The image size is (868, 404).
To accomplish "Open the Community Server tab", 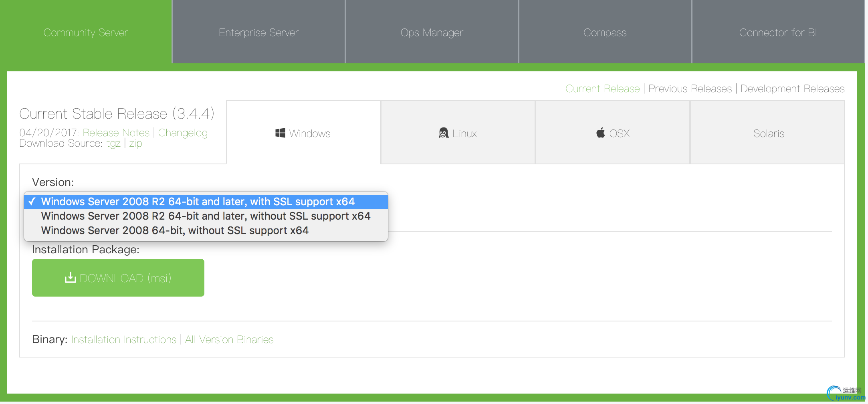I will click(x=86, y=32).
